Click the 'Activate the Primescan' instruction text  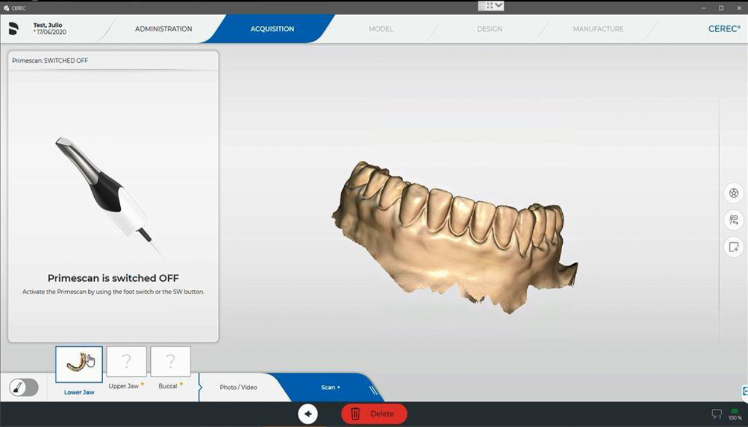click(x=113, y=292)
